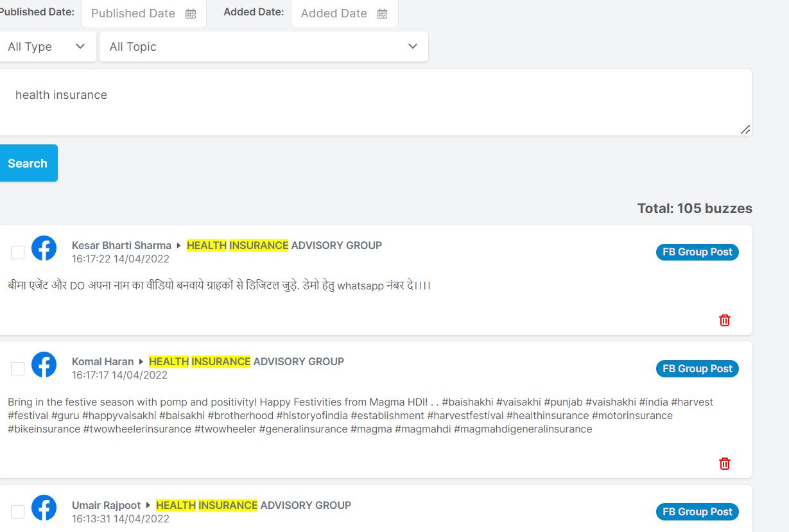This screenshot has width=789, height=532.
Task: Click Facebook icon on Komal Haran post
Action: [x=44, y=365]
